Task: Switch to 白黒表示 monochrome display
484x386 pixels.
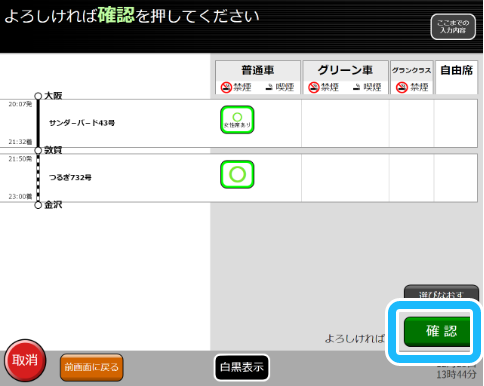Action: click(x=242, y=367)
